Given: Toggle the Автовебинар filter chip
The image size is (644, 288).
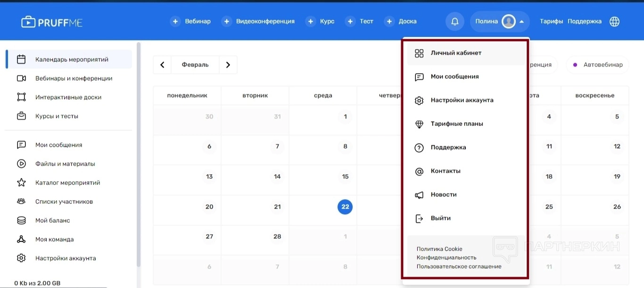Looking at the screenshot, I should [x=597, y=65].
